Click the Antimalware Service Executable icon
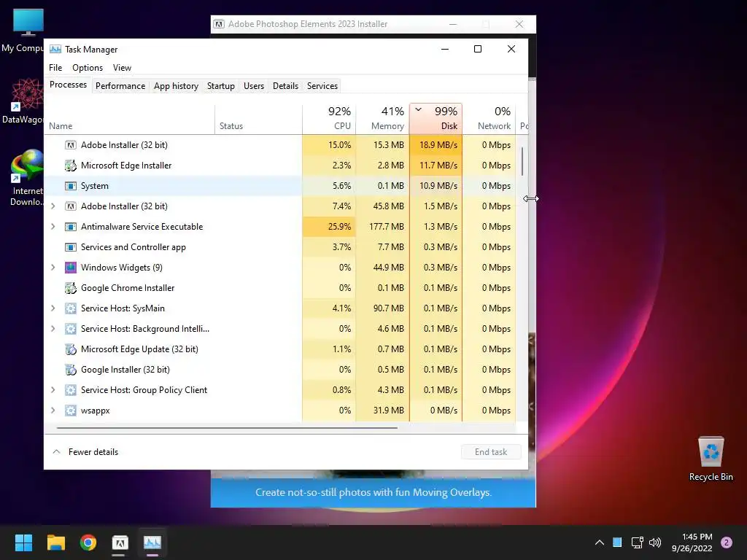The image size is (747, 560). [71, 227]
